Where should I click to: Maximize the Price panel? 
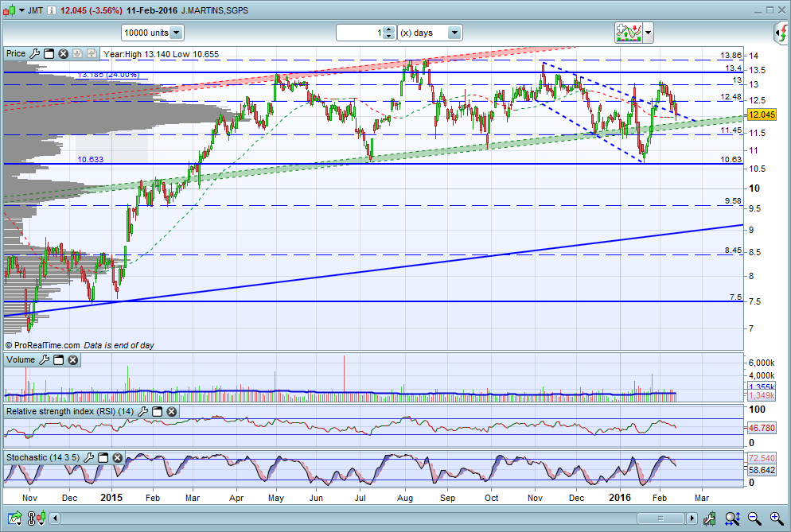pyautogui.click(x=49, y=53)
